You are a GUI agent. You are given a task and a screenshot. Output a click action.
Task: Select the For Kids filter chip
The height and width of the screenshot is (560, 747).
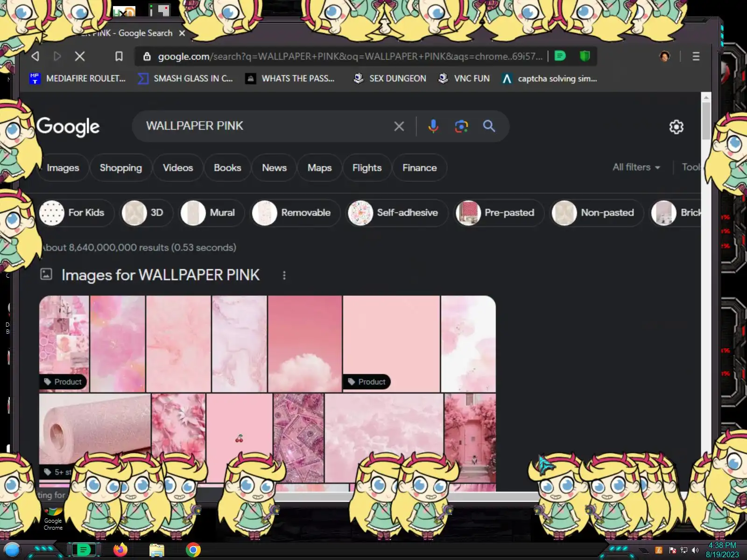76,213
